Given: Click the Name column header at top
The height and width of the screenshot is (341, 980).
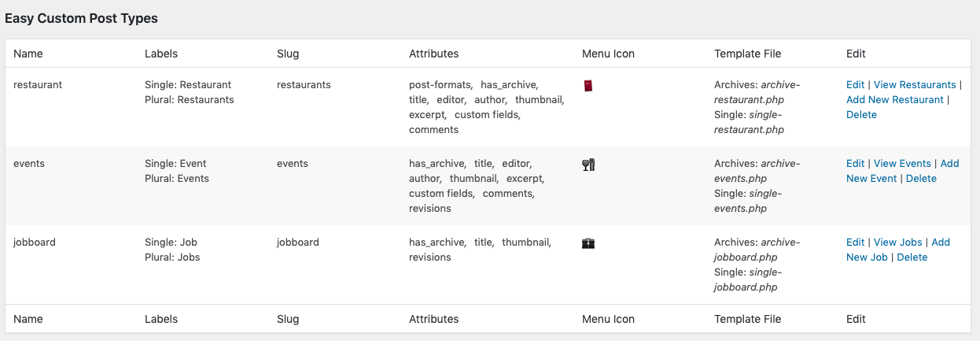Looking at the screenshot, I should 28,54.
